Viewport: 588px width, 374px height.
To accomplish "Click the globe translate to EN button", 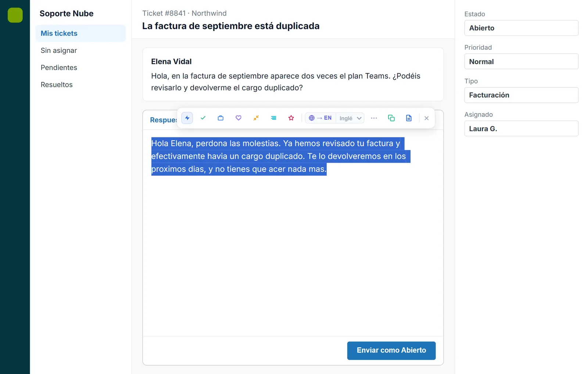I will click(320, 118).
